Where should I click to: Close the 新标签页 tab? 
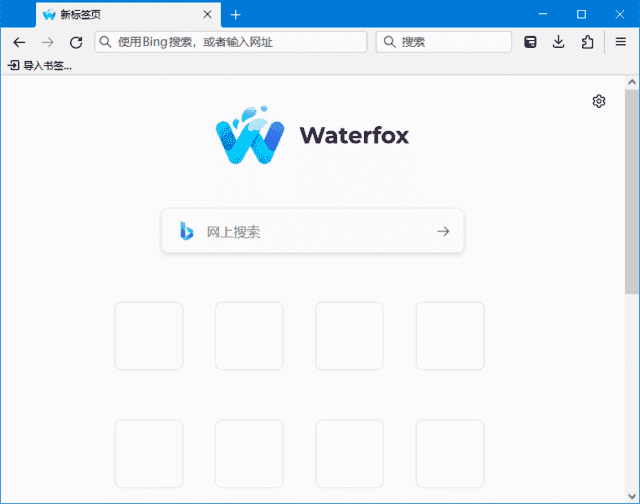click(x=207, y=14)
